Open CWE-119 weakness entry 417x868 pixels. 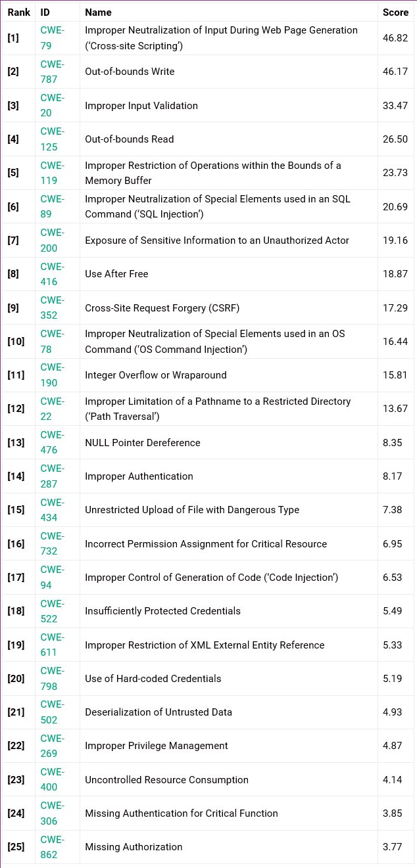pyautogui.click(x=52, y=173)
